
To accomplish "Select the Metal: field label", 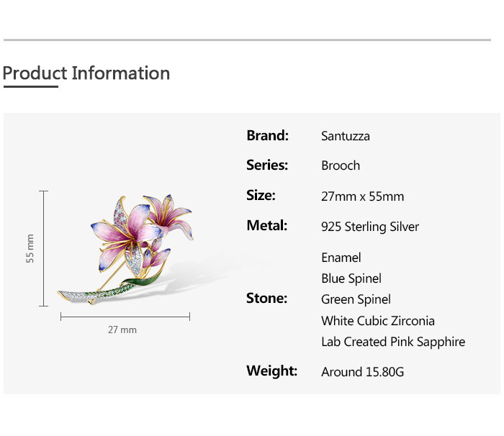I will tap(267, 225).
